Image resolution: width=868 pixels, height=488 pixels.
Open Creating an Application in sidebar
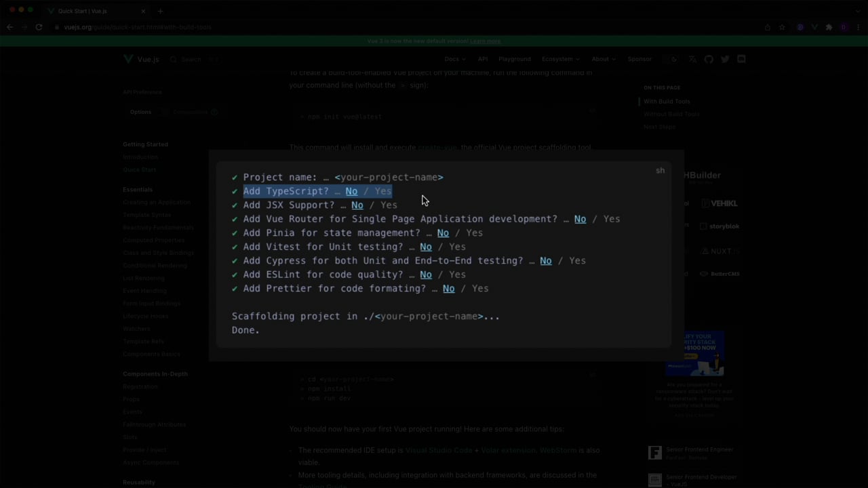(x=157, y=202)
